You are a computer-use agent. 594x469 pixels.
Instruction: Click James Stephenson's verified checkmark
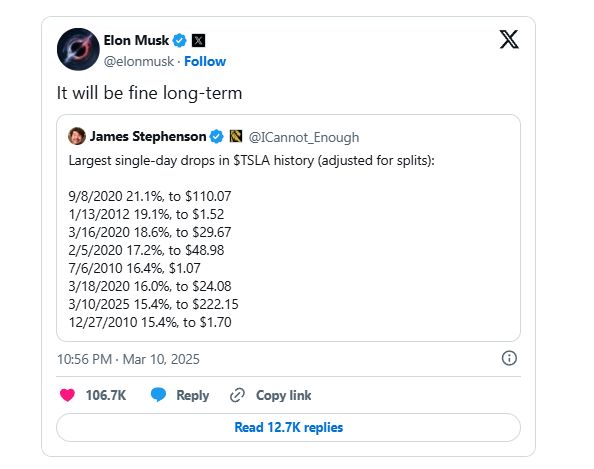(217, 136)
